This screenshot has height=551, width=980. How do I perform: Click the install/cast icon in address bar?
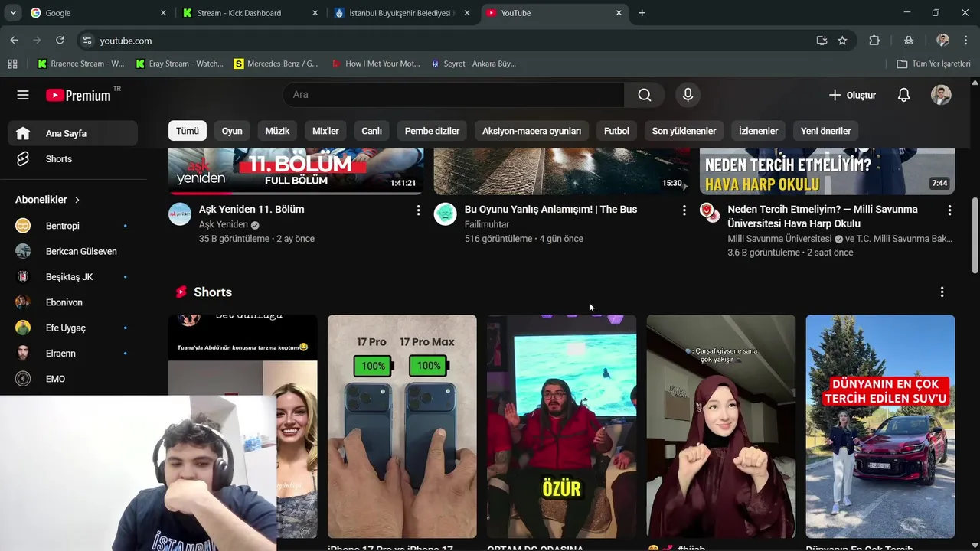822,41
